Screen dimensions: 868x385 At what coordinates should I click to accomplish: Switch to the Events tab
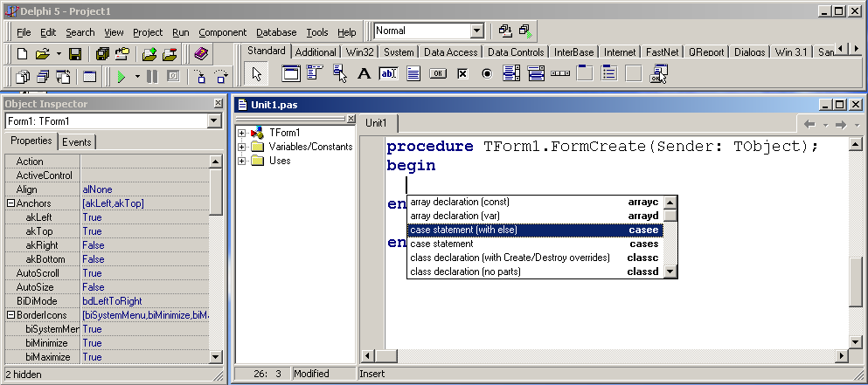click(76, 142)
